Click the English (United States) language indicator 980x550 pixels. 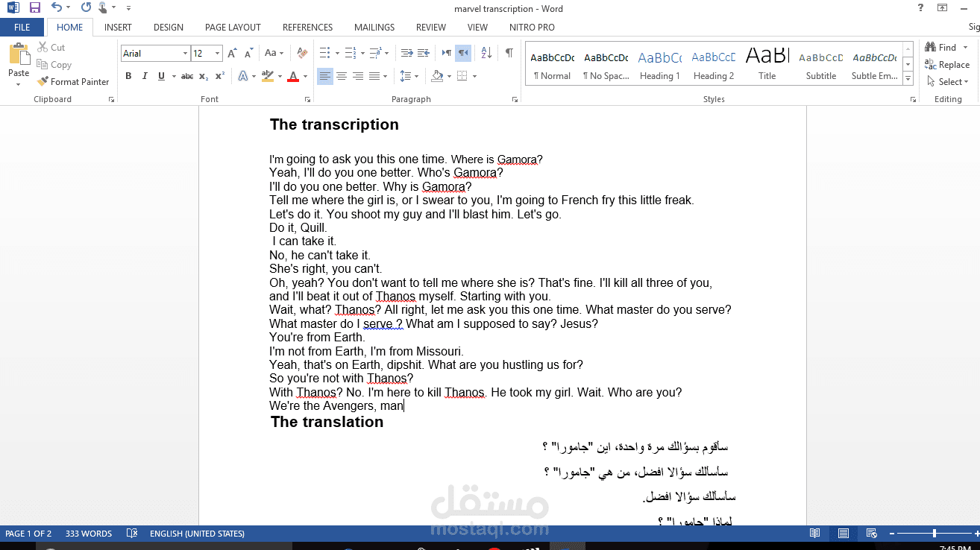coord(197,534)
